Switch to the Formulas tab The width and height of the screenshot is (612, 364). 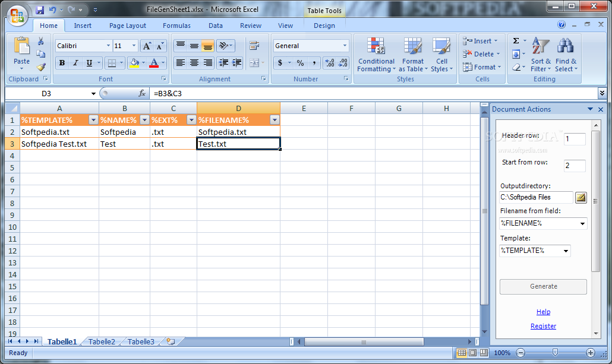tap(177, 26)
